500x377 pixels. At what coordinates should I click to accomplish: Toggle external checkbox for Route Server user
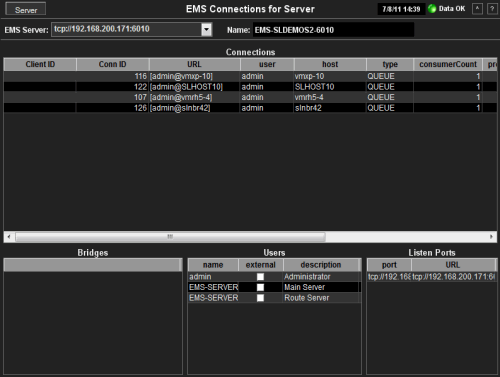tap(260, 298)
